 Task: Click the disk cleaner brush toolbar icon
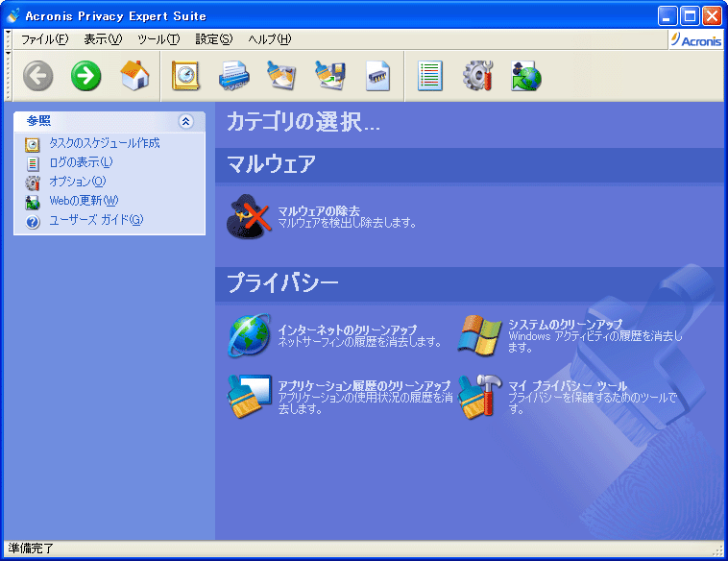(281, 76)
